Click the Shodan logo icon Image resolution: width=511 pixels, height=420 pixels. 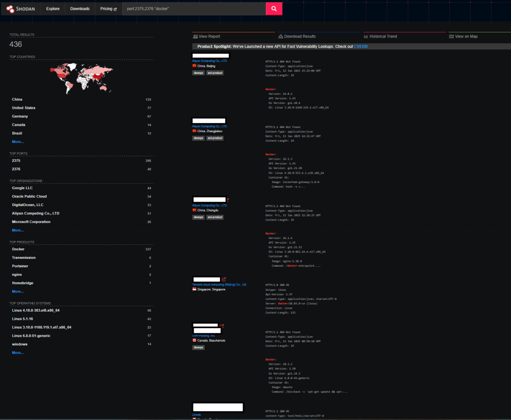coord(10,9)
